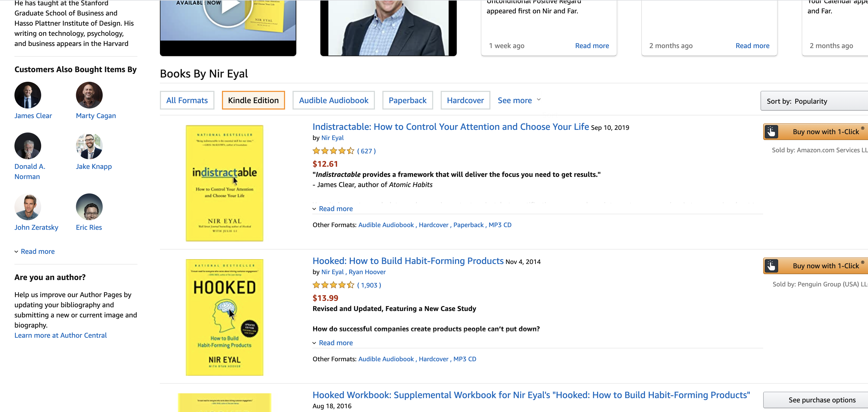Click Marty Cagan's profile picture
The width and height of the screenshot is (868, 412).
[x=89, y=95]
